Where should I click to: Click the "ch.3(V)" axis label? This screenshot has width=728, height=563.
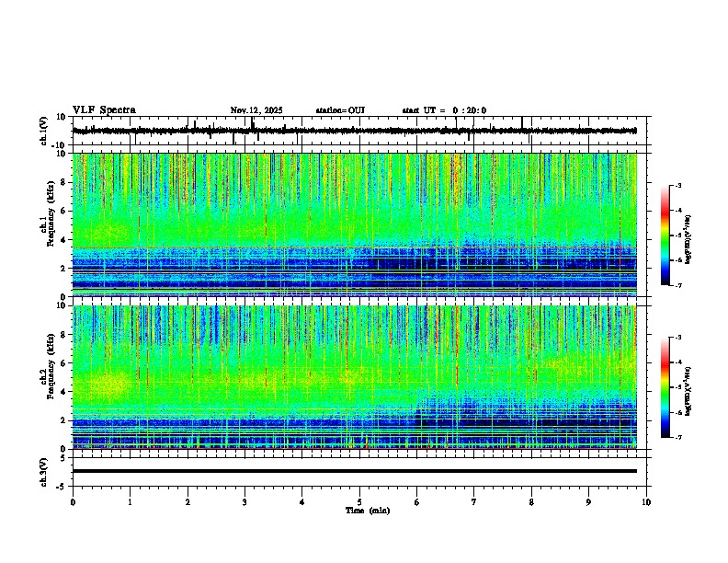tap(43, 472)
